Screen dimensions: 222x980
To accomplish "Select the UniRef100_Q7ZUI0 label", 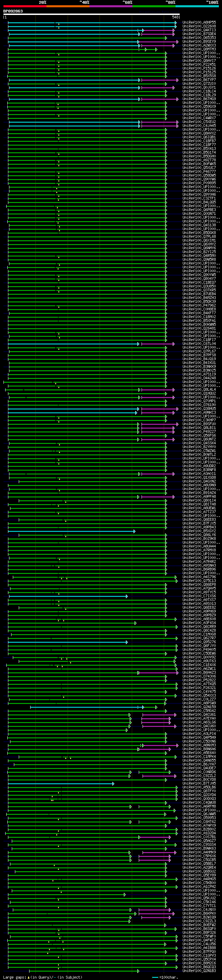I will point(199,83).
